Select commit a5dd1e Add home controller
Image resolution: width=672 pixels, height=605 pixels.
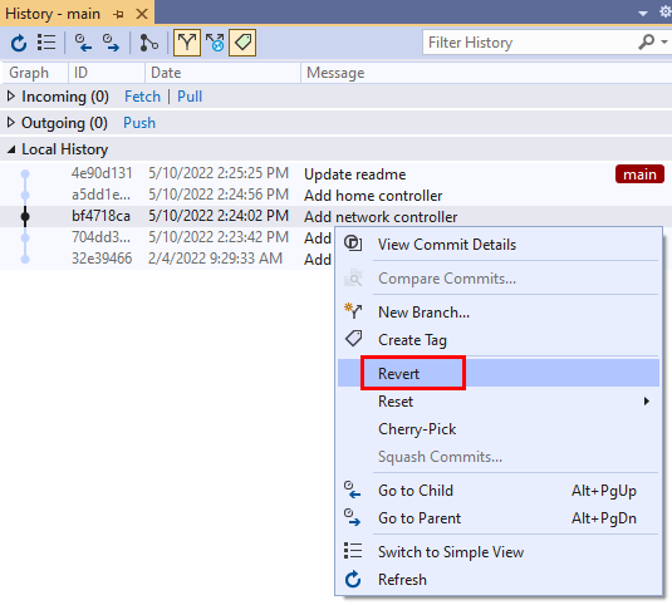pos(336,195)
